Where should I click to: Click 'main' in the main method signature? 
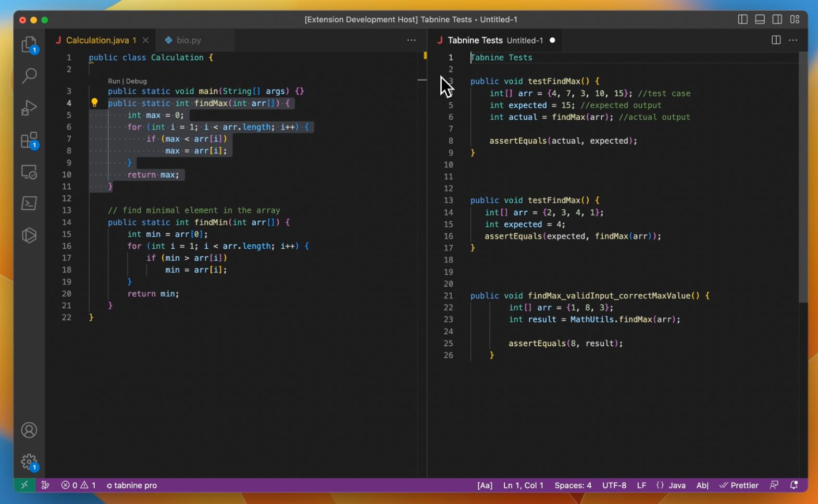(x=208, y=91)
